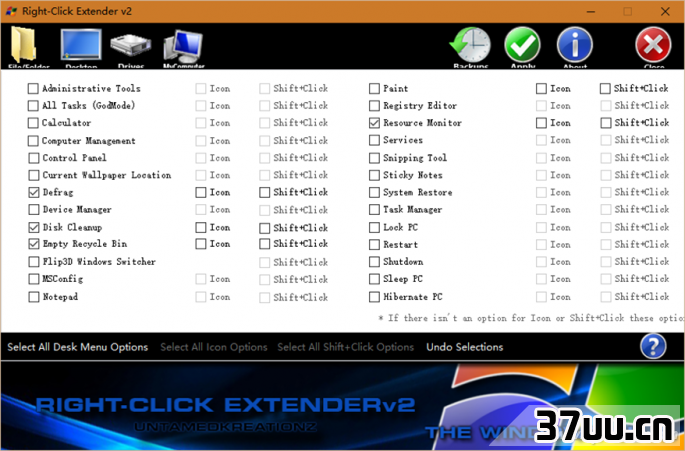Open Backups with the clock icon
Viewport: 685px width, 451px height.
point(471,45)
